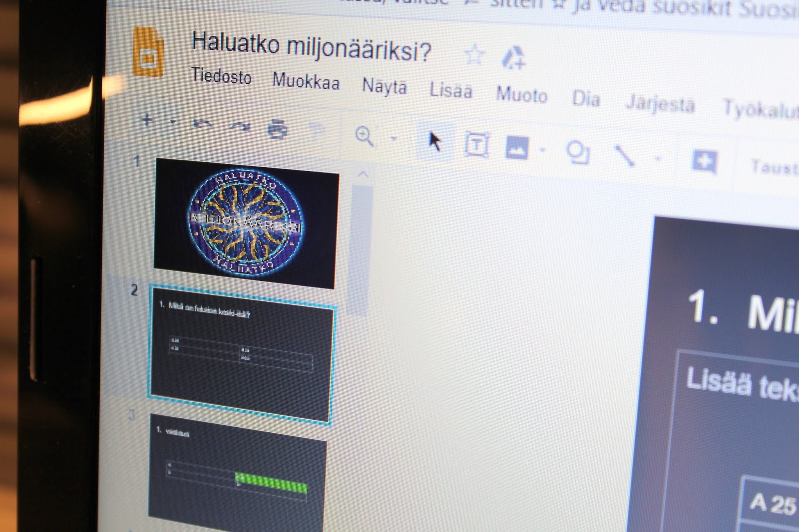Open the Työkalut menu
This screenshot has height=532, width=799.
[761, 109]
